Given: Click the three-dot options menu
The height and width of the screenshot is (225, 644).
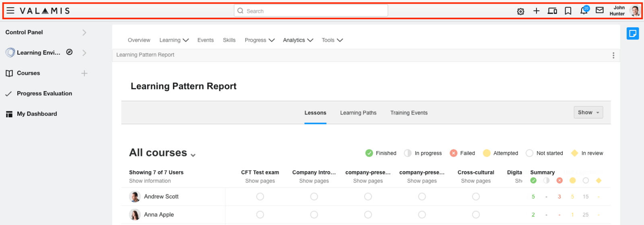Looking at the screenshot, I should (x=613, y=55).
